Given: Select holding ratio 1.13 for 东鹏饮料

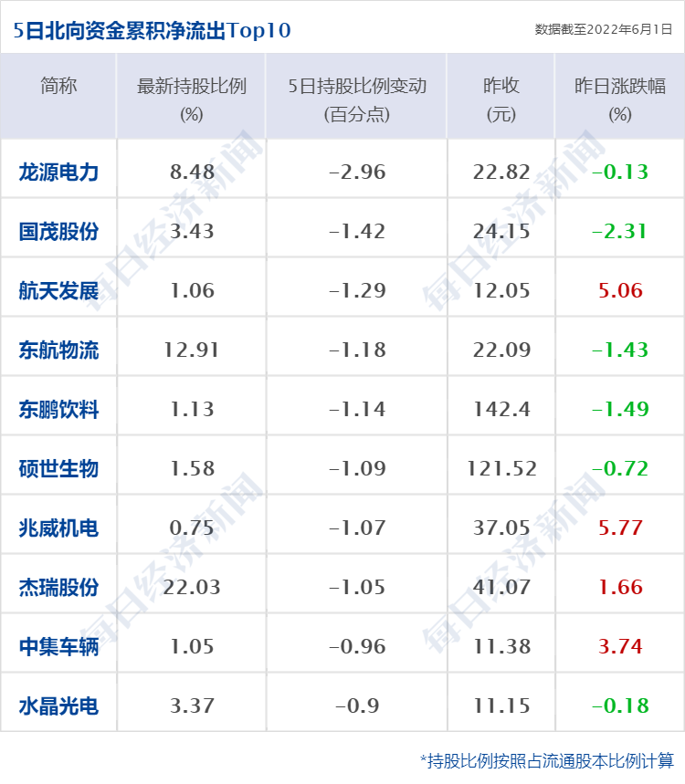Looking at the screenshot, I should click(x=192, y=409).
